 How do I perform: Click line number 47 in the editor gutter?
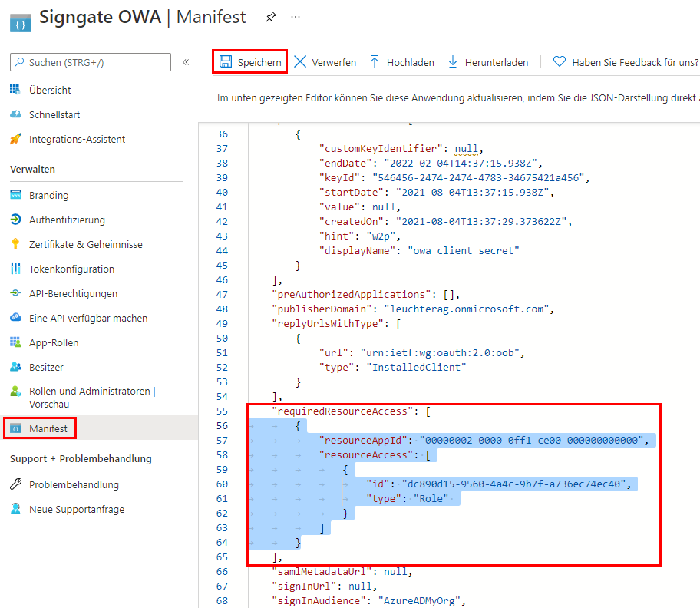[x=222, y=295]
